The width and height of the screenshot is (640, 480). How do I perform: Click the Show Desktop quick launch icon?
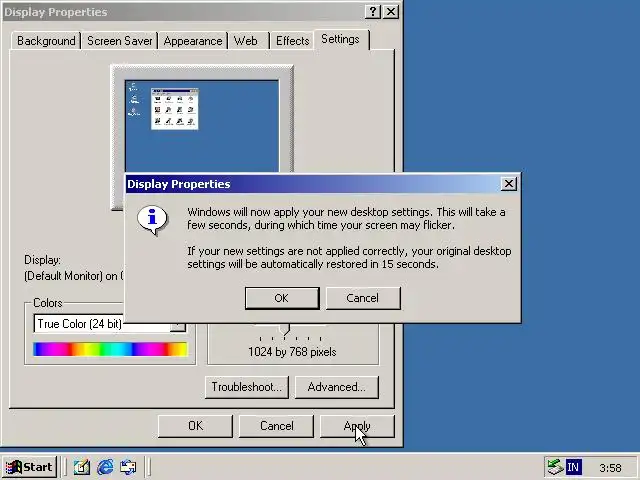tap(82, 467)
